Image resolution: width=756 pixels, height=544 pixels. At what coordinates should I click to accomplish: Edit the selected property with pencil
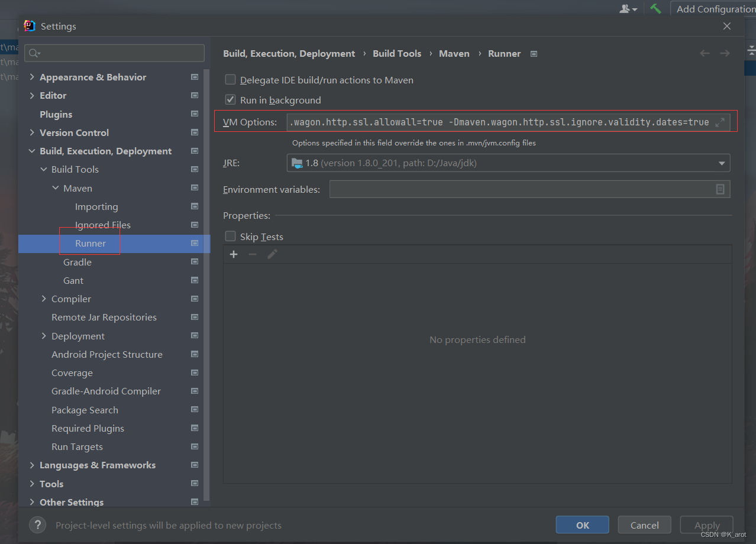point(272,254)
